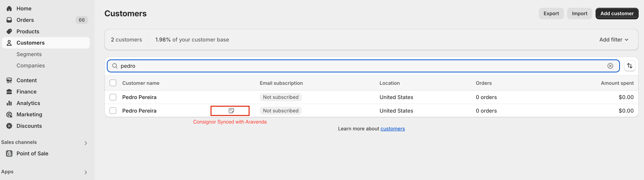The image size is (644, 180).
Task: Go to Finance section
Action: (26, 92)
